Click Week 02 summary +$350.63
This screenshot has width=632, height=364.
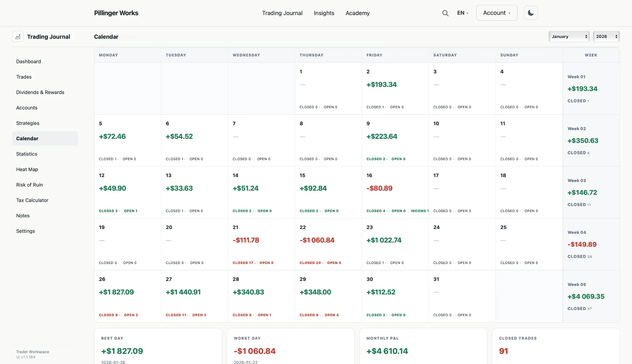(591, 141)
